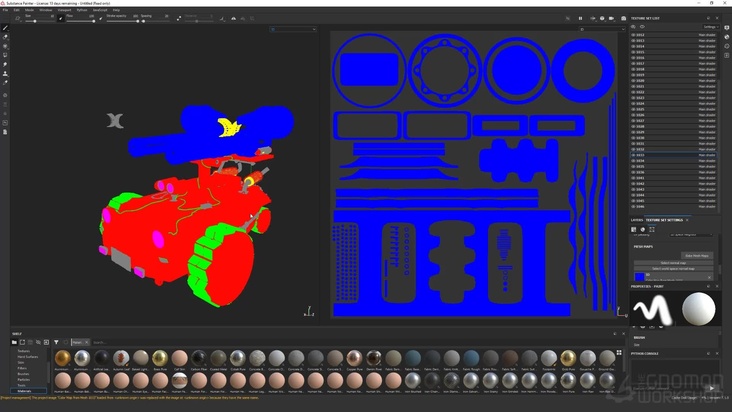Click the Symmetry icon in top toolbar

point(233,18)
